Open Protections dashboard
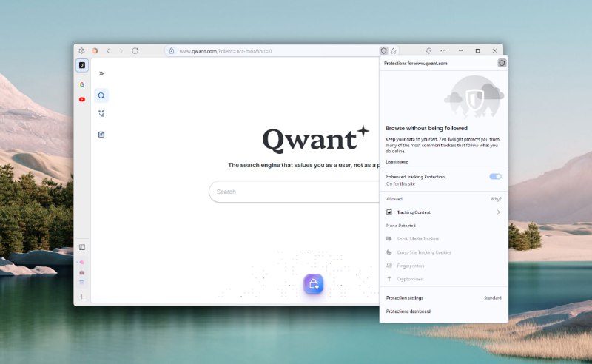 pyautogui.click(x=408, y=311)
